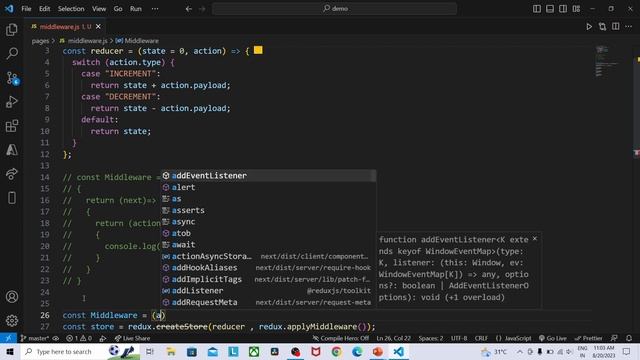Image resolution: width=640 pixels, height=360 pixels.
Task: Open the Explorer view in activity bar
Action: pos(12,29)
